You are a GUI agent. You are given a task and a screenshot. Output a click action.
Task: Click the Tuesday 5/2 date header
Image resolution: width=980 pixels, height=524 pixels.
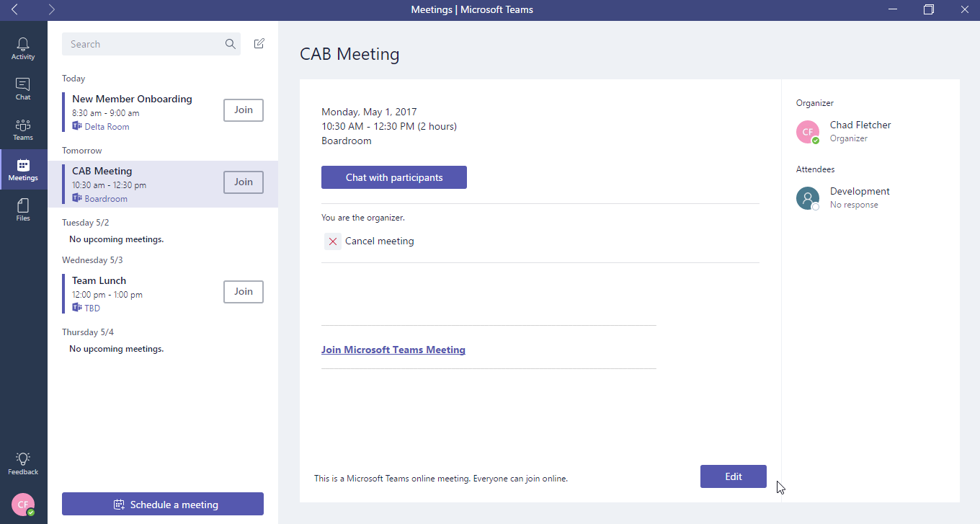tap(86, 223)
